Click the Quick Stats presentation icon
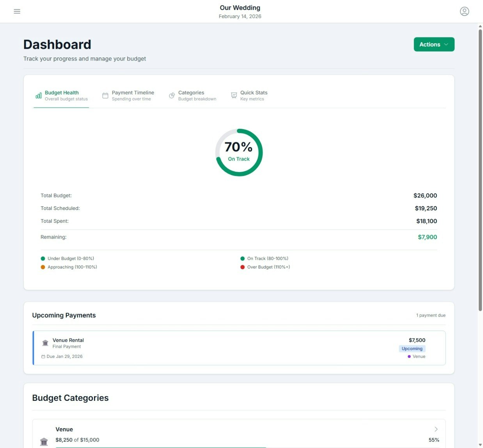483x448 pixels. tap(234, 95)
